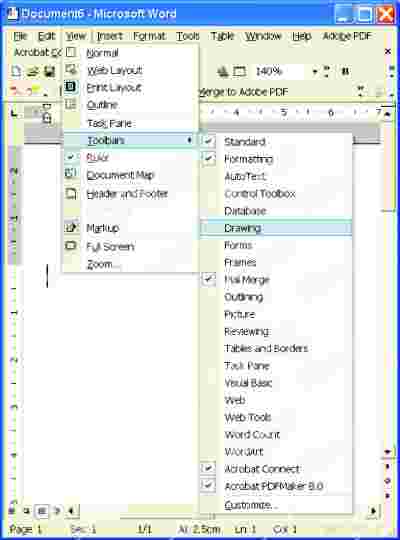This screenshot has height=540, width=400.
Task: Click the tab selector on ruler
Action: (14, 113)
